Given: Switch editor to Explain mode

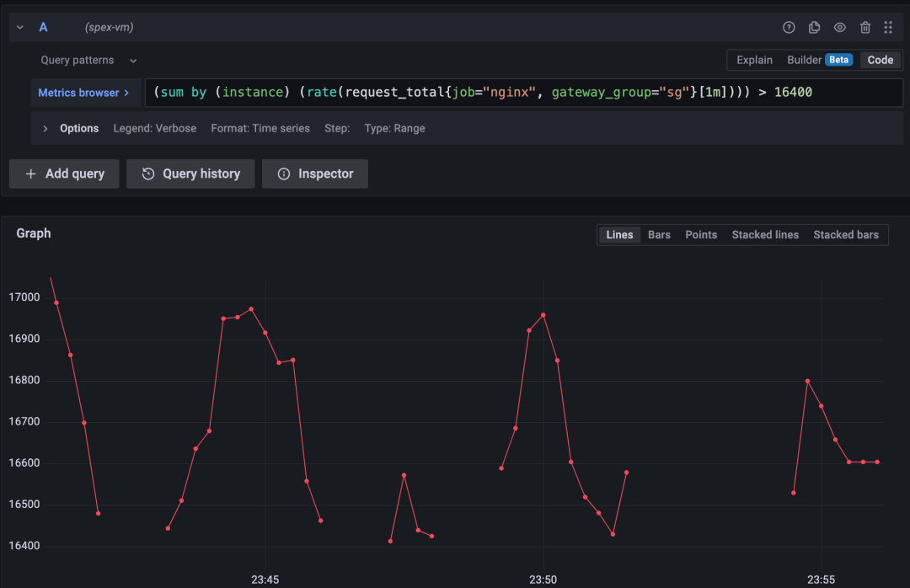Looking at the screenshot, I should (754, 60).
